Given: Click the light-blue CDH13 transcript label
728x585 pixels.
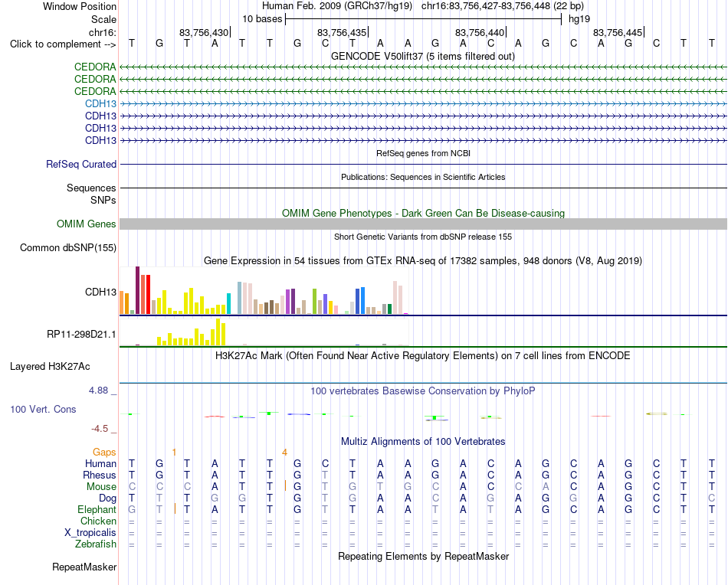Looking at the screenshot, I should [x=100, y=103].
